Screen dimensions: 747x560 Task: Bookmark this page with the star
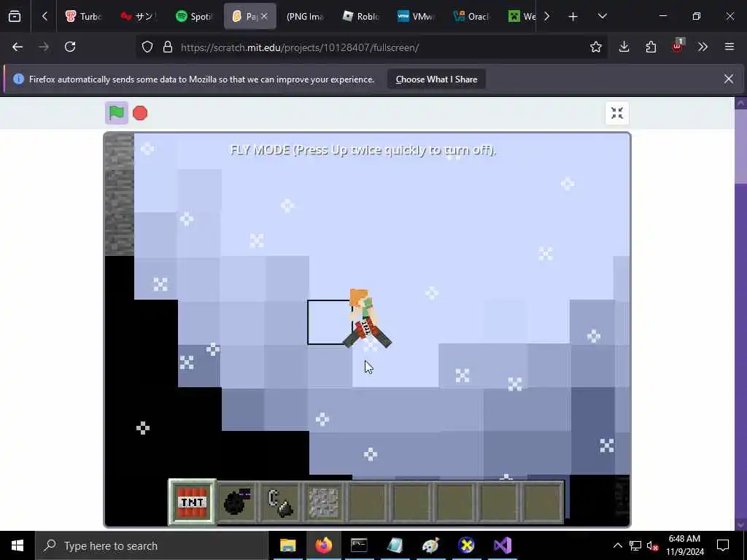point(595,47)
